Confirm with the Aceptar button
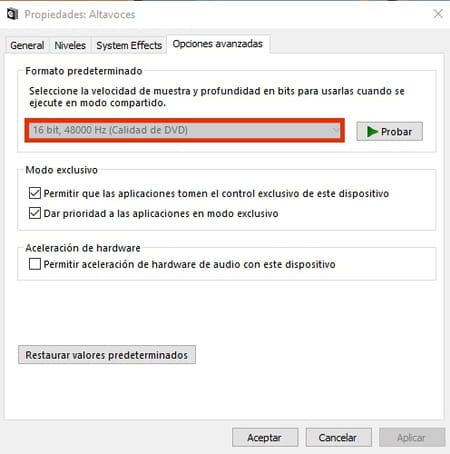Viewport: 450px width, 454px height. coord(265,437)
